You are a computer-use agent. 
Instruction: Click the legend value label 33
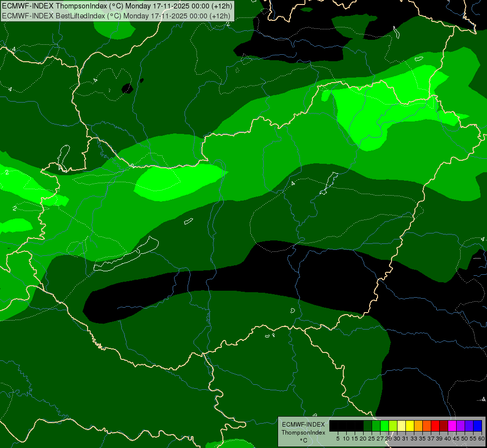(x=414, y=439)
